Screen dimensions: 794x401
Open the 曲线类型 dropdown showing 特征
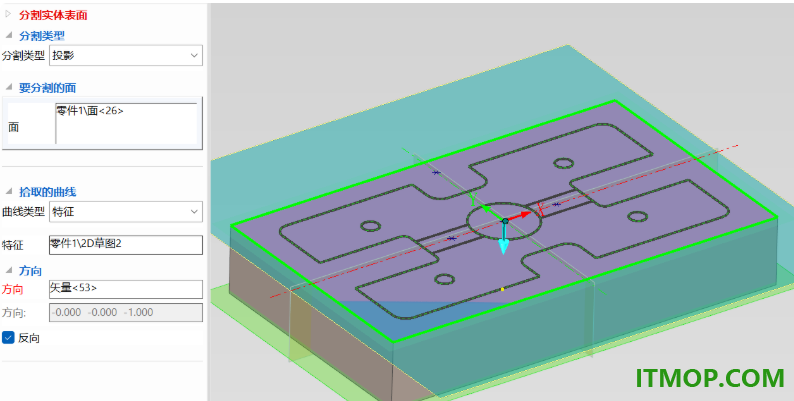[126, 212]
